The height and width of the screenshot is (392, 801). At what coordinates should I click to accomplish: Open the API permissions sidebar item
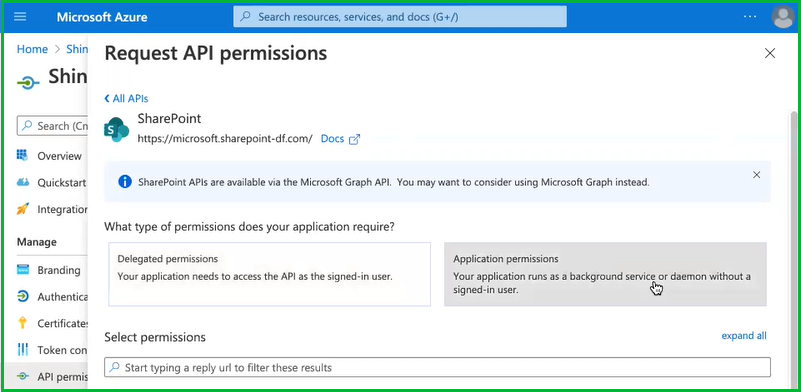62,377
